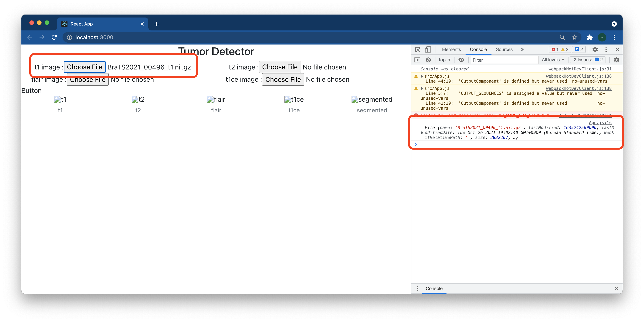Click the browser extensions puzzle icon

coord(590,37)
